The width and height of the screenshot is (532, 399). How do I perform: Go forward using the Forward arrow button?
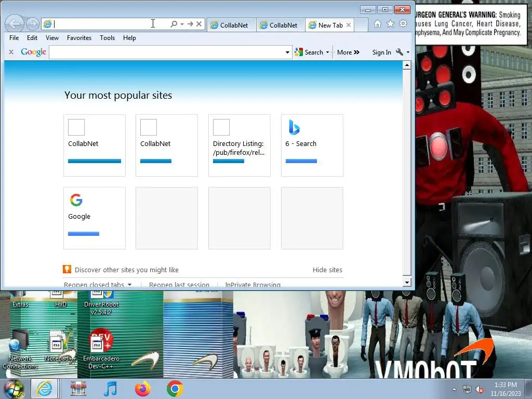[33, 24]
